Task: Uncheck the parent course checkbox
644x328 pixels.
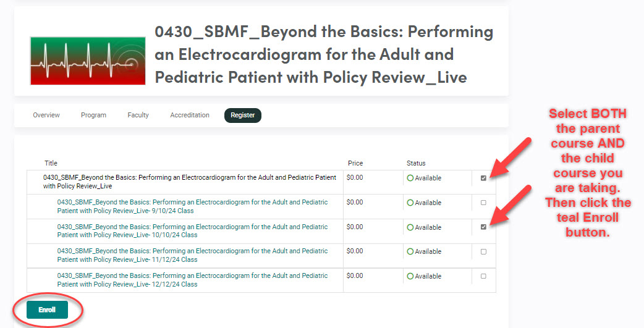Action: pyautogui.click(x=483, y=179)
